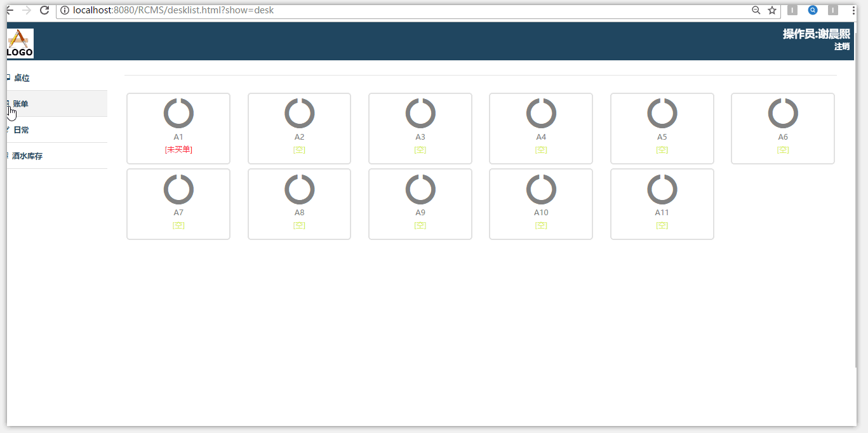Open table A4 ring icon
Viewport: 868px width, 433px height.
click(541, 114)
